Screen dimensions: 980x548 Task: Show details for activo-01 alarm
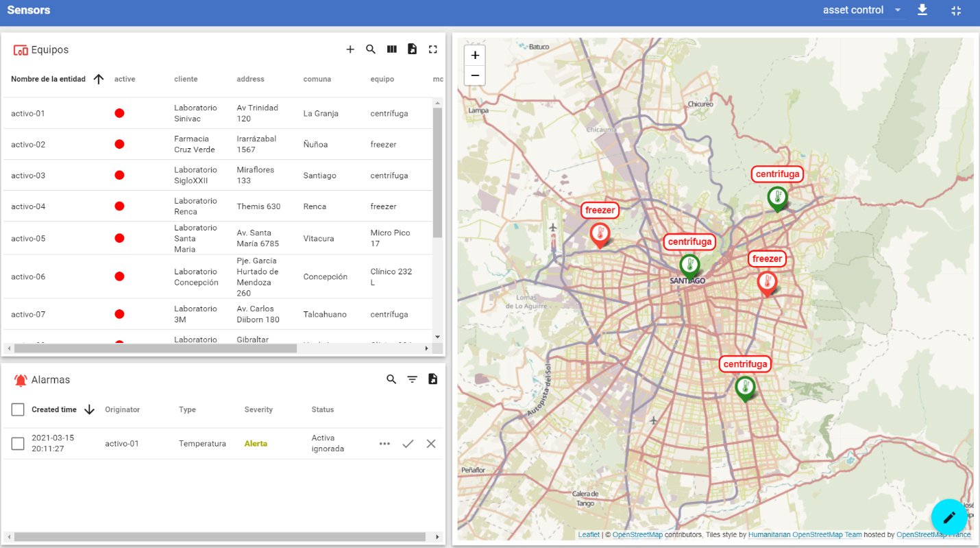pyautogui.click(x=384, y=444)
